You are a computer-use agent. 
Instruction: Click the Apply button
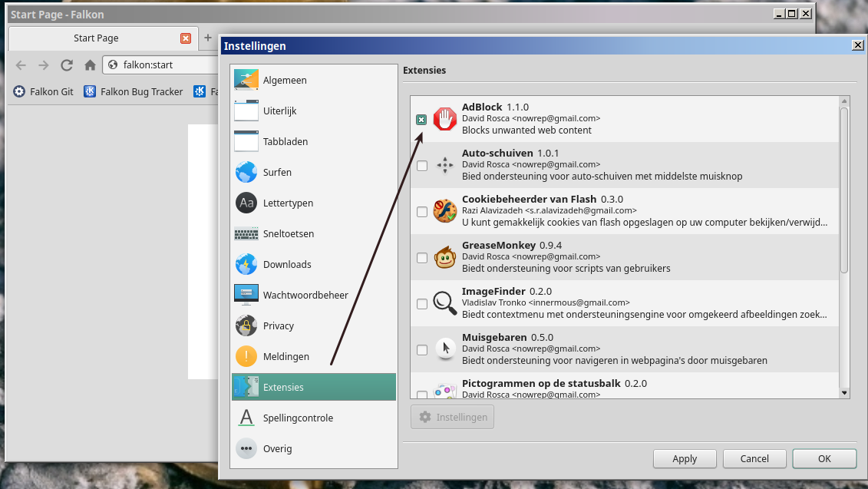685,458
